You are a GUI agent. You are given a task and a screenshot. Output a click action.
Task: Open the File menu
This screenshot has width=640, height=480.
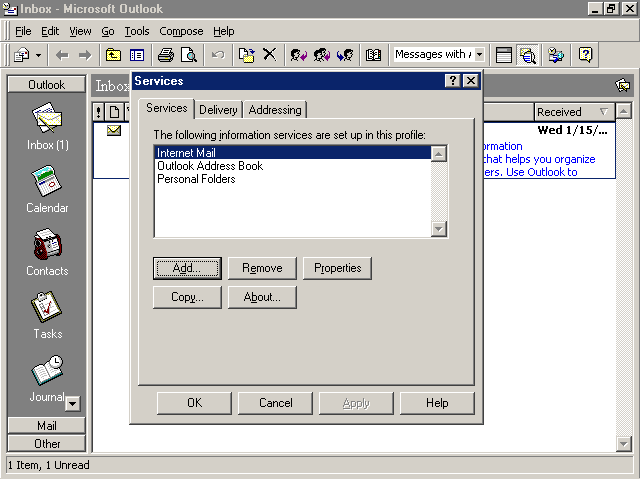click(23, 31)
